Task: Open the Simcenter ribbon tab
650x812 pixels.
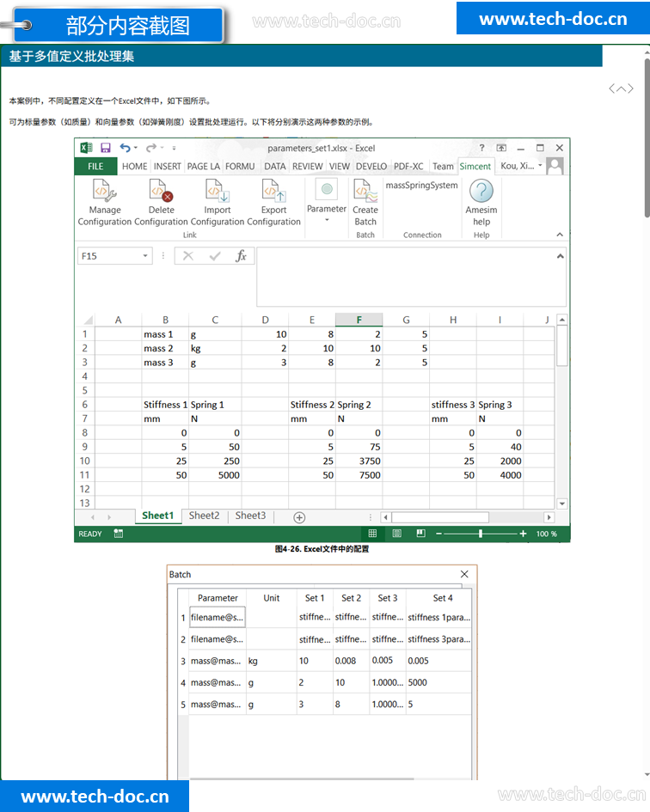Action: point(475,166)
